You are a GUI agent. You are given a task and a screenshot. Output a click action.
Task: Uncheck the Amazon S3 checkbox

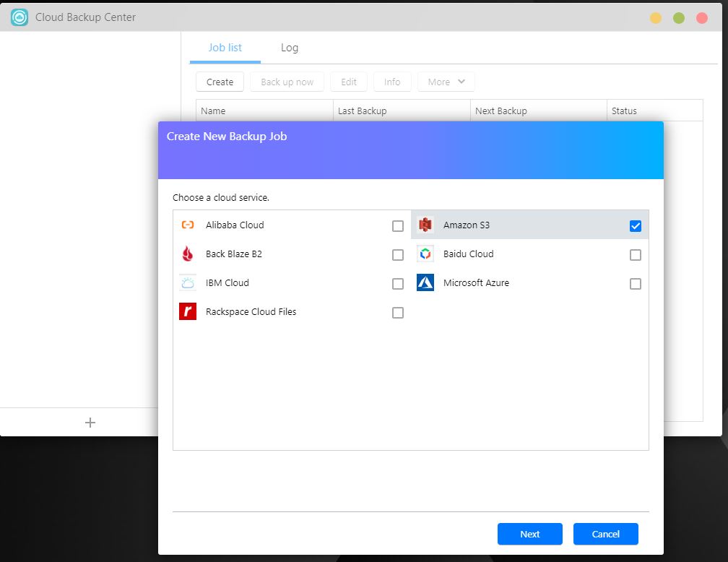click(635, 225)
